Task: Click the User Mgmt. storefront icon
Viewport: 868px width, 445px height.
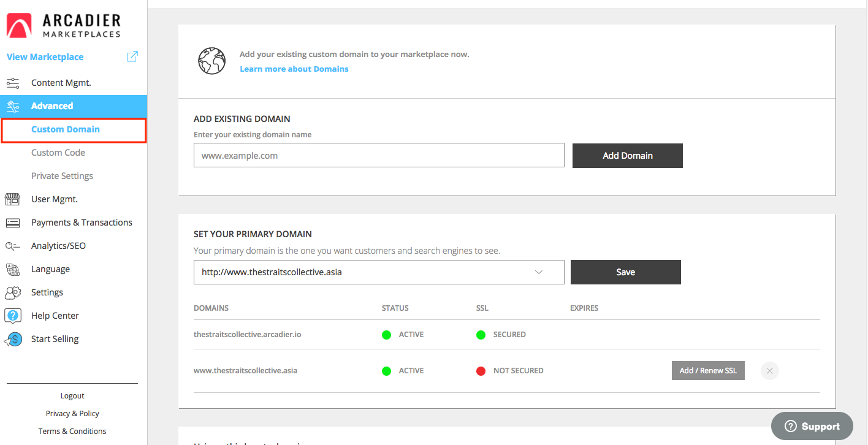Action: click(12, 199)
